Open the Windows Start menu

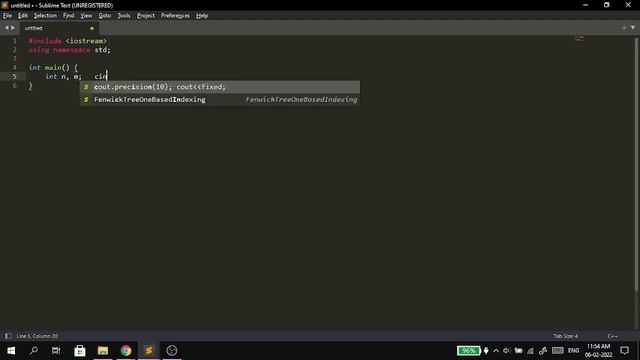pyautogui.click(x=11, y=351)
